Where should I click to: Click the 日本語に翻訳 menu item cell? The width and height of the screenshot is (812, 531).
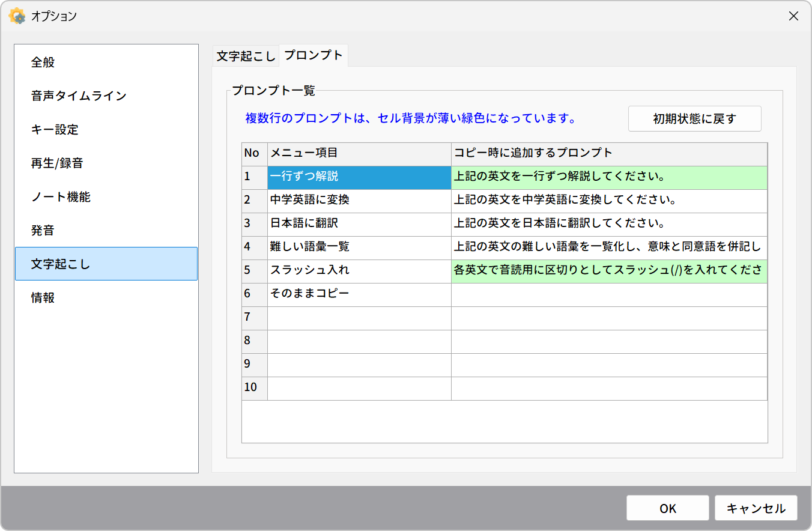point(359,224)
